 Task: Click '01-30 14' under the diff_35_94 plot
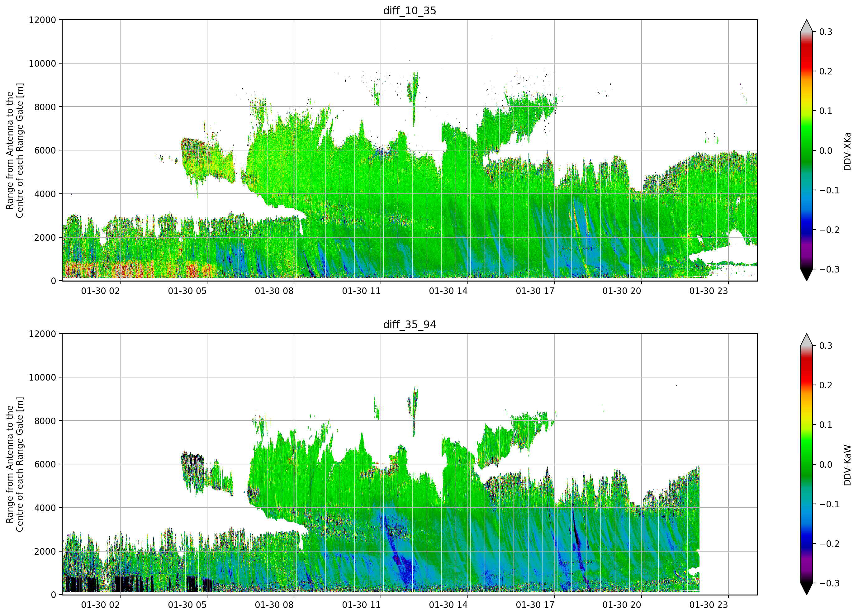pyautogui.click(x=448, y=605)
